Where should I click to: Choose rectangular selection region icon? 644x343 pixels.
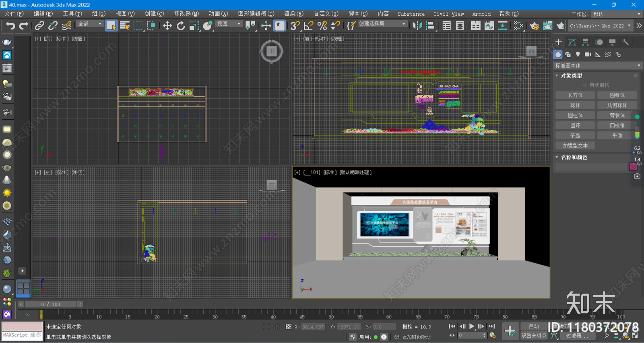[x=138, y=26]
